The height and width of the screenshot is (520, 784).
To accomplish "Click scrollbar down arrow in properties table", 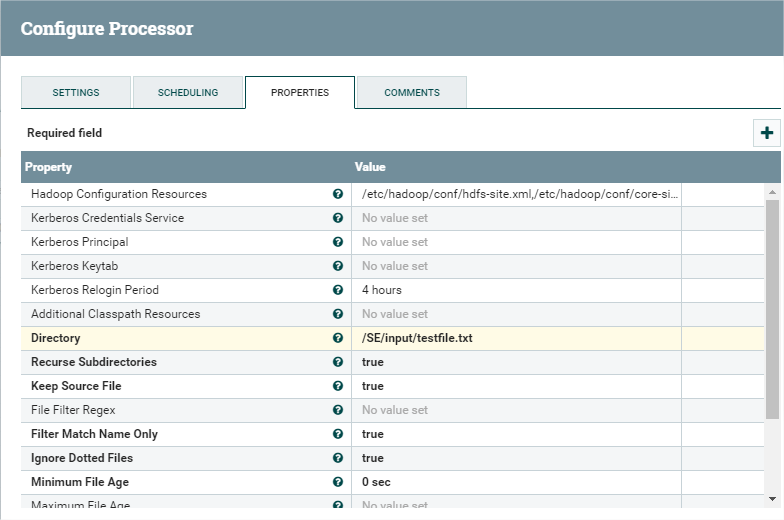I will click(773, 498).
